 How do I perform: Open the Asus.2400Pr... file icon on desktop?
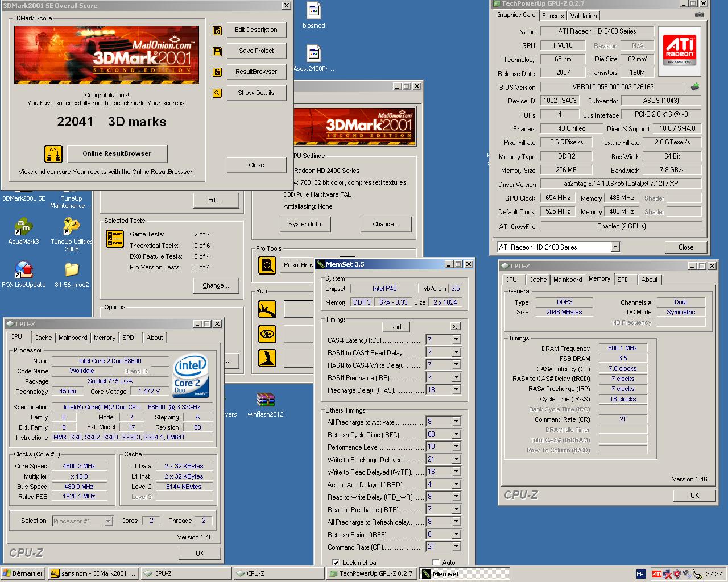click(313, 54)
